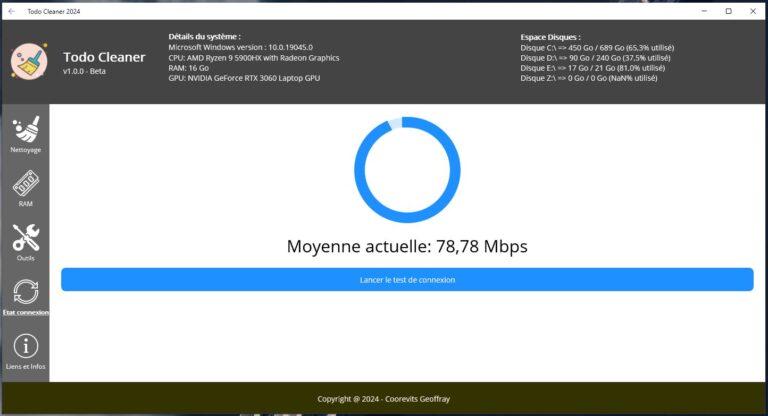
Task: Click the Copyright 2024 Coorevits Geoffray footer
Action: (x=384, y=399)
